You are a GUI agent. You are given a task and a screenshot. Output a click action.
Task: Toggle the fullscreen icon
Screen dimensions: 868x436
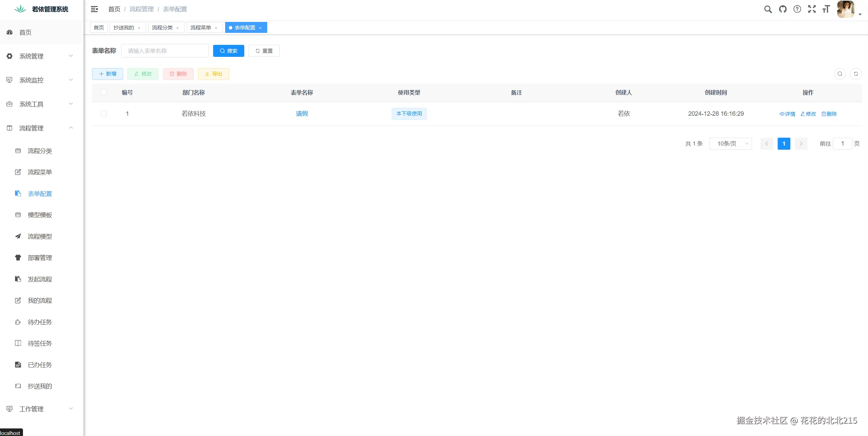[x=812, y=9]
